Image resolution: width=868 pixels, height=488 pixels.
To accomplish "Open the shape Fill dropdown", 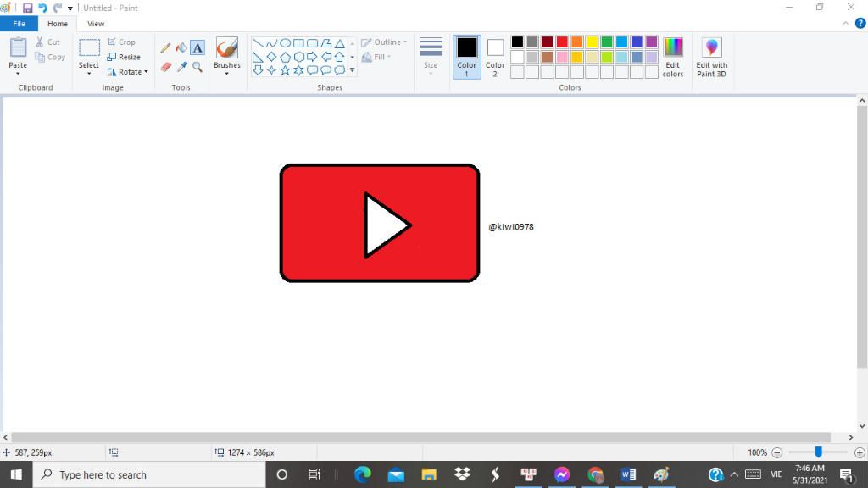I will pyautogui.click(x=376, y=57).
